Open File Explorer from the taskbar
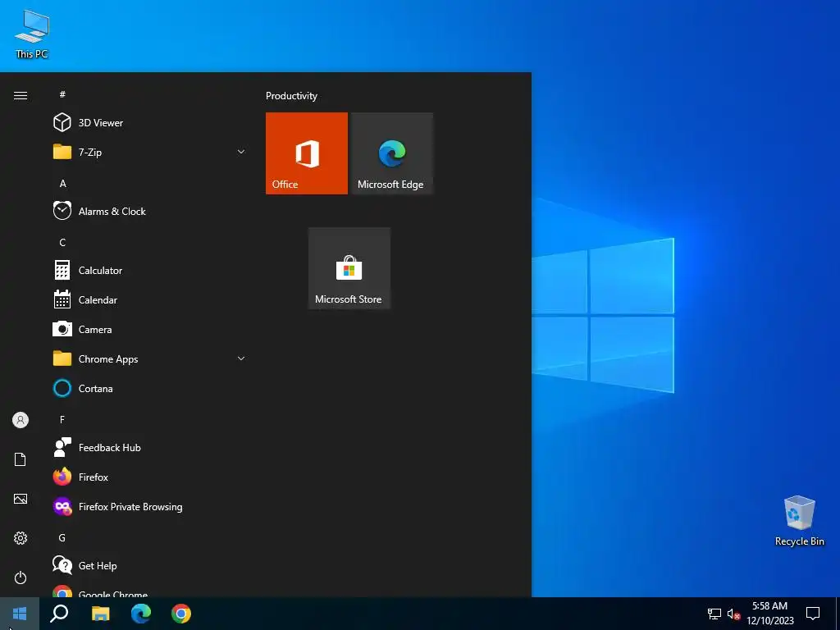This screenshot has width=840, height=630. (x=100, y=614)
